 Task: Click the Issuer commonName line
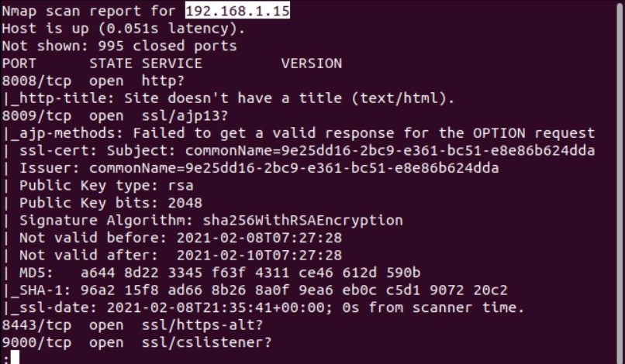[259, 168]
